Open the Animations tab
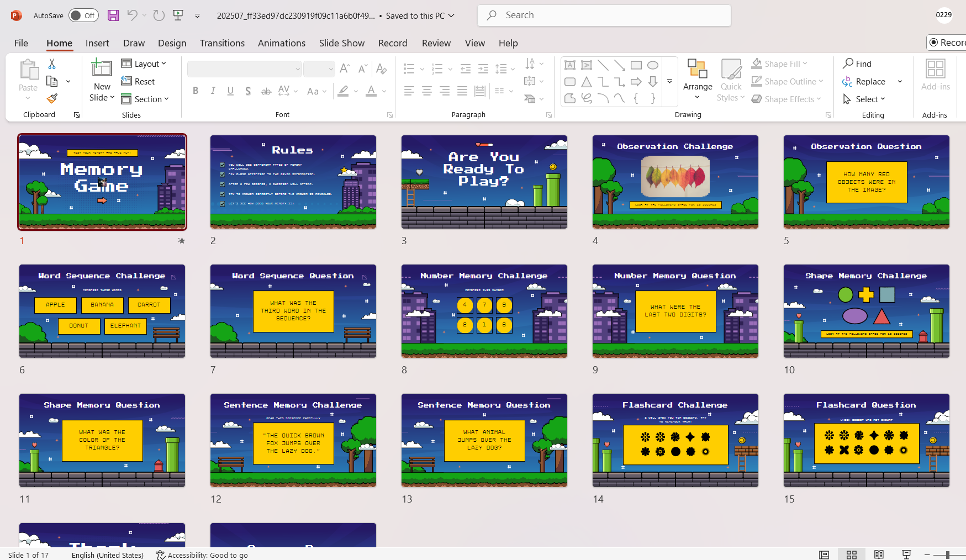The image size is (966, 560). pyautogui.click(x=282, y=43)
